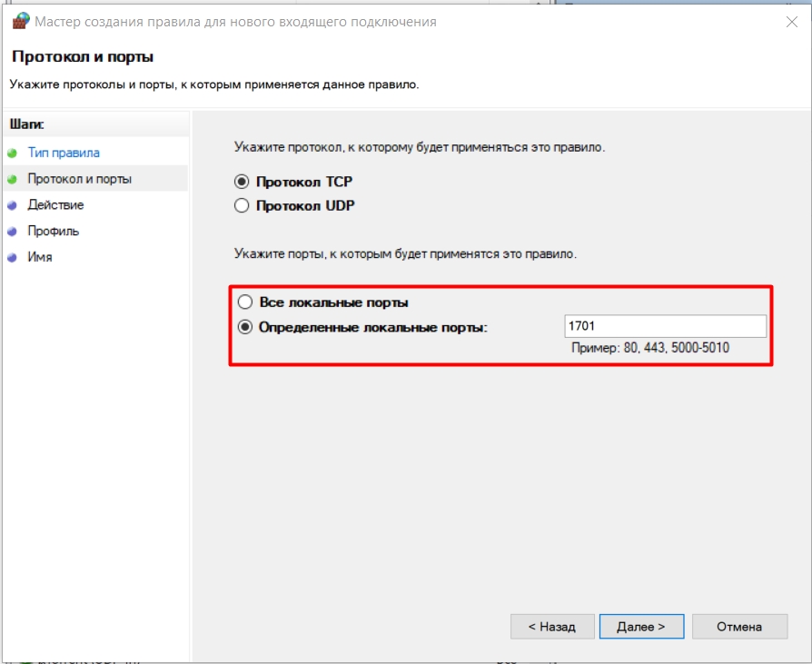Click the blue bullet beside Профиль
Viewport: 812px width, 664px height.
coord(13,231)
